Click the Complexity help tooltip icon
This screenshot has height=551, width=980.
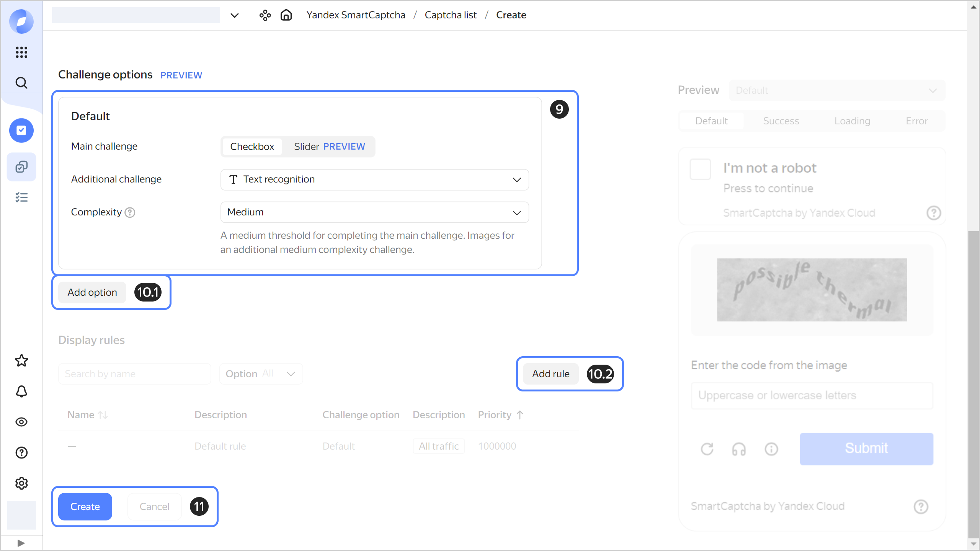(x=130, y=212)
